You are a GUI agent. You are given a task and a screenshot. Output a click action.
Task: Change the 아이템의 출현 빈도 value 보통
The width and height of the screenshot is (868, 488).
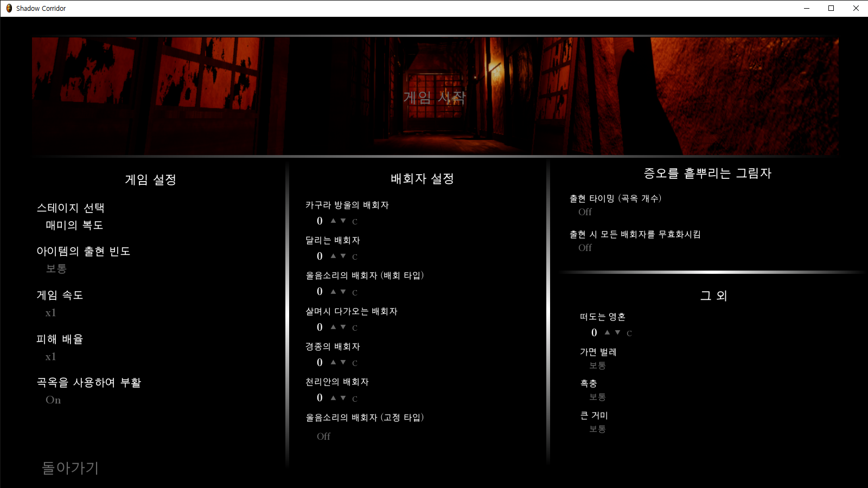(x=56, y=269)
